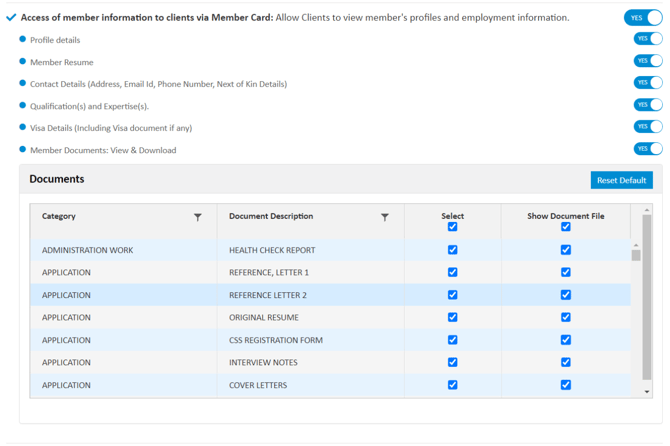The height and width of the screenshot is (446, 670).
Task: Disable the Member Resume toggle
Action: [648, 61]
